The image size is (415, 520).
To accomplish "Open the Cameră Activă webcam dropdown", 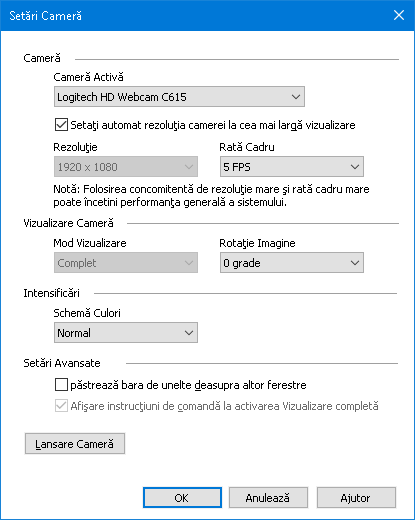I will 179,97.
